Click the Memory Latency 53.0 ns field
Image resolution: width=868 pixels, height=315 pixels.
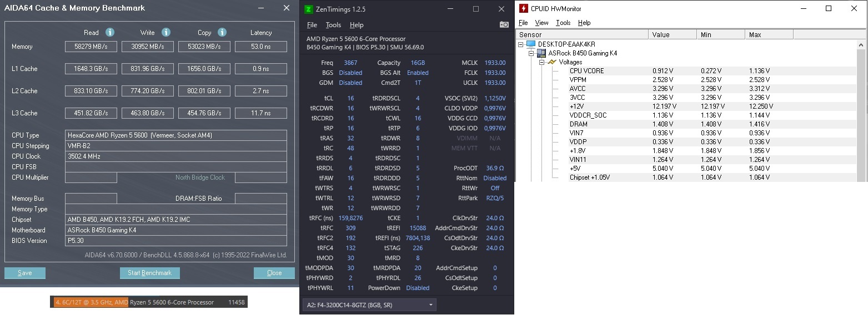261,47
